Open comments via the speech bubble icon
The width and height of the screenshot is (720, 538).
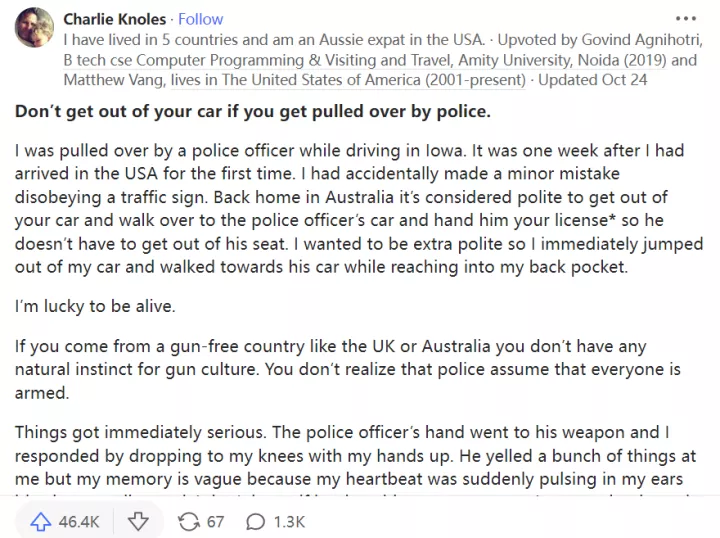pos(256,521)
